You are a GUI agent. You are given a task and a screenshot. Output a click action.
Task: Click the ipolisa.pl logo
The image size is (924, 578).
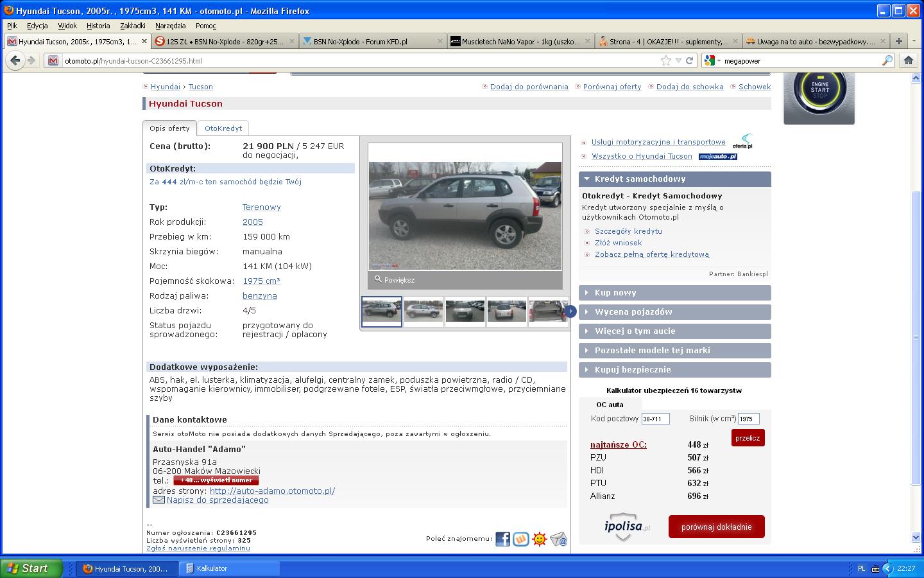(x=627, y=527)
